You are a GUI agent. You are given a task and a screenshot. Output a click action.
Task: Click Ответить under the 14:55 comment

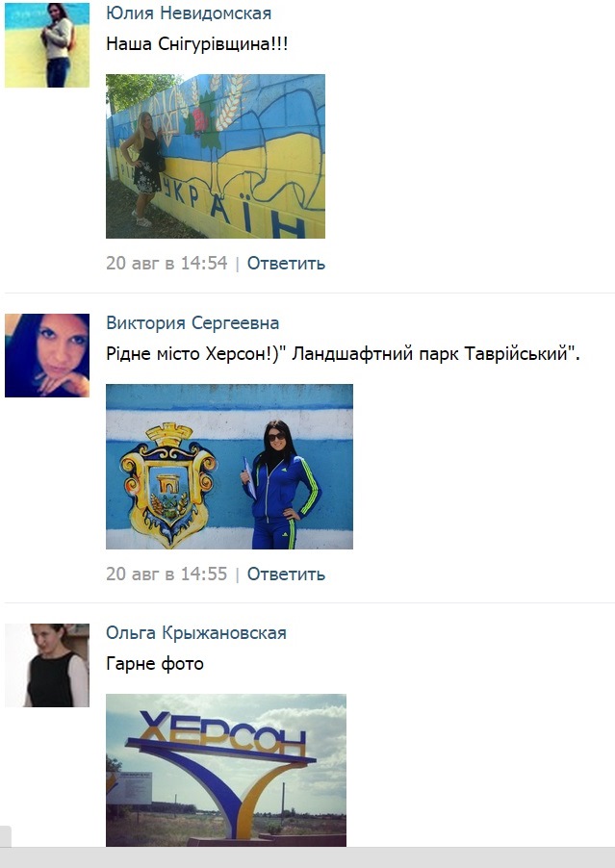pos(286,574)
